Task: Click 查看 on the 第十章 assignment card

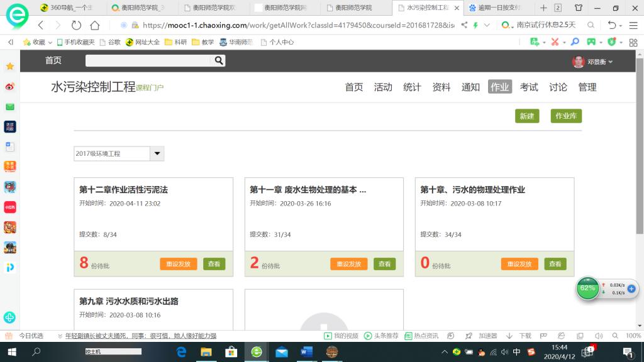Action: (555, 264)
